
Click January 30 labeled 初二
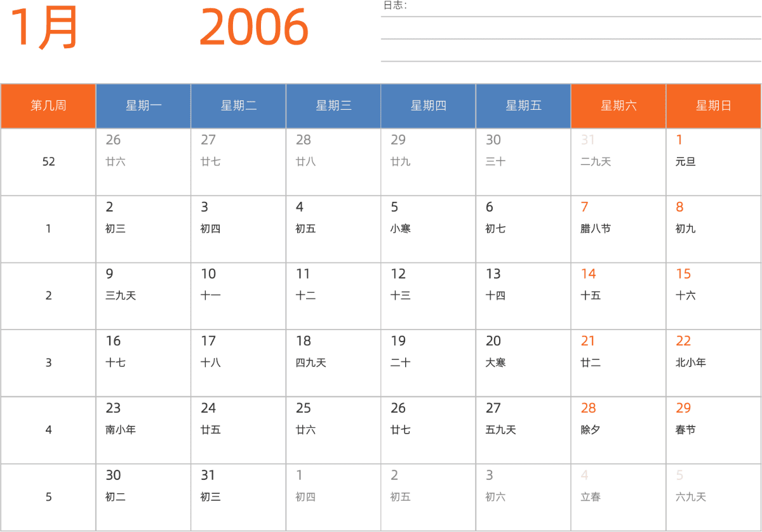pyautogui.click(x=144, y=497)
